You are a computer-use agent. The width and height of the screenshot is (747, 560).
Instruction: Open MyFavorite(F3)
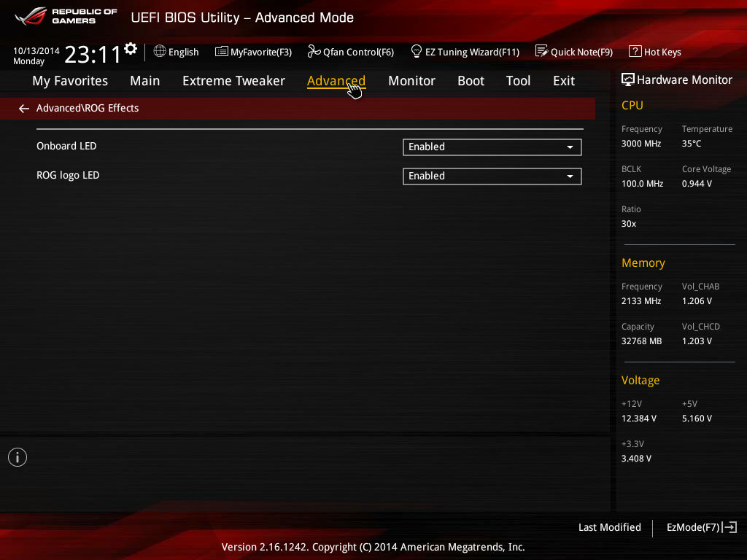tap(253, 52)
